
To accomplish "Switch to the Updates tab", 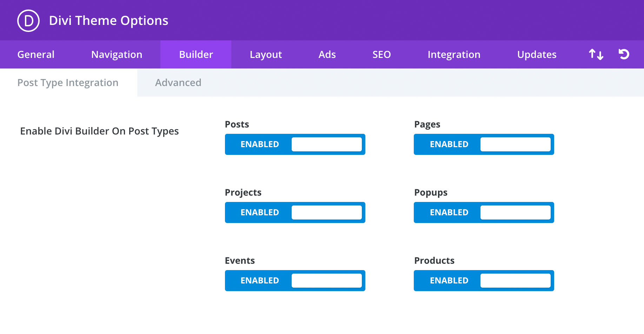I will [x=537, y=54].
